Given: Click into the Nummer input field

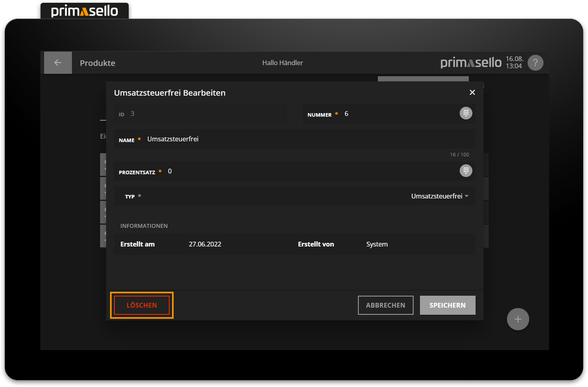Looking at the screenshot, I should pyautogui.click(x=397, y=114).
